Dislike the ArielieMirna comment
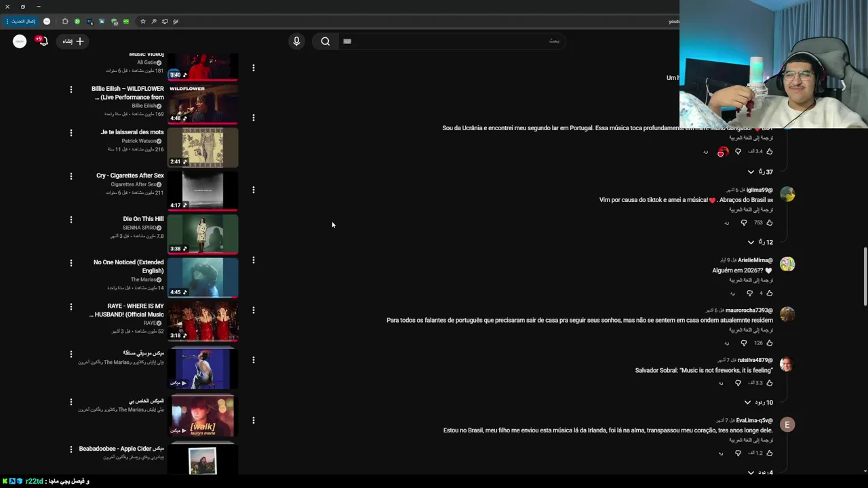 click(x=749, y=293)
